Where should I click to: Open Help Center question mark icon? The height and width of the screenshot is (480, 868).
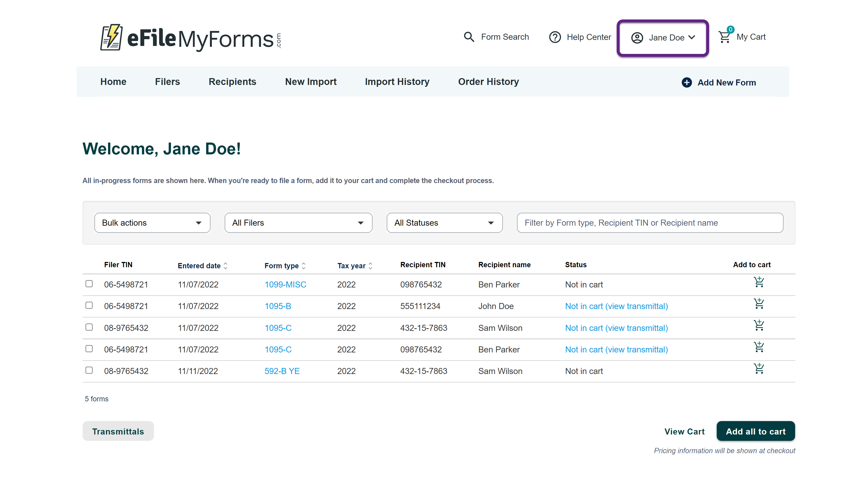[x=555, y=37]
